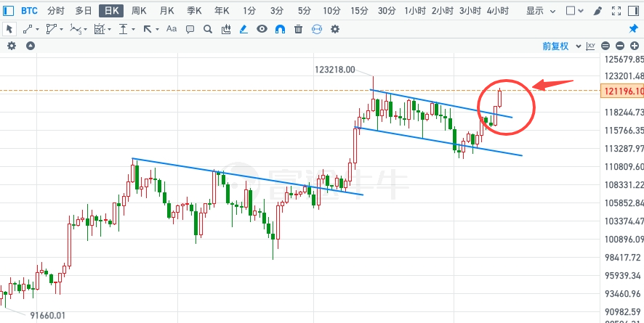Select the 1分 one-minute interval
The image size is (644, 323).
(x=249, y=11)
